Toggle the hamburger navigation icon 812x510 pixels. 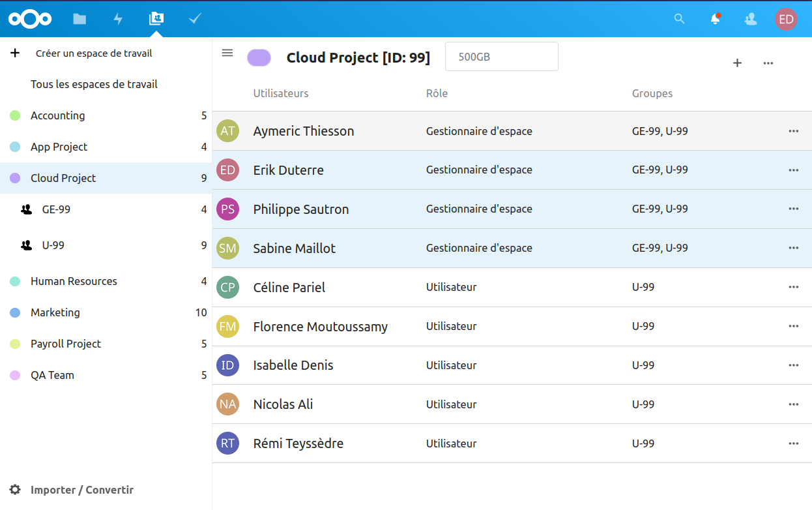227,53
